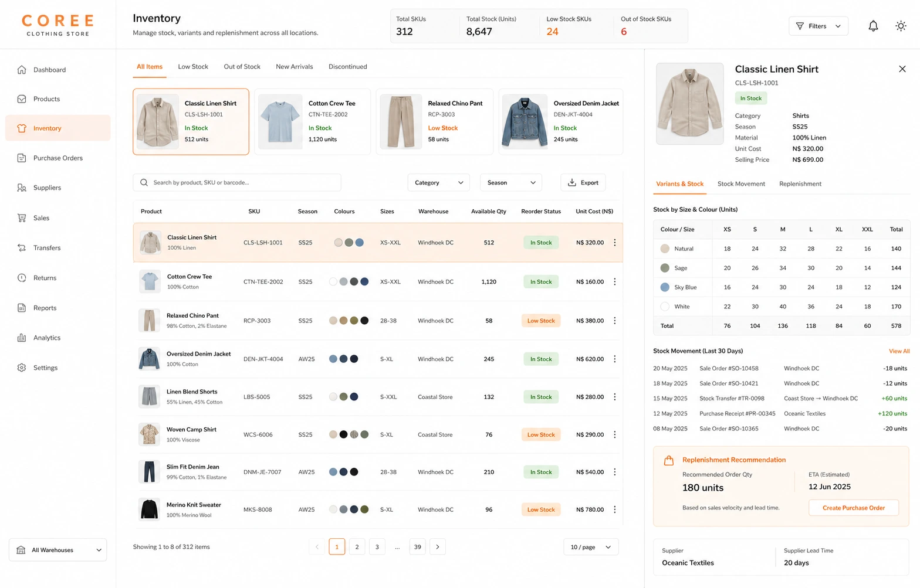Screen dimensions: 920x588
Task: Select the Oversized Denim Jacket card
Action: point(561,122)
